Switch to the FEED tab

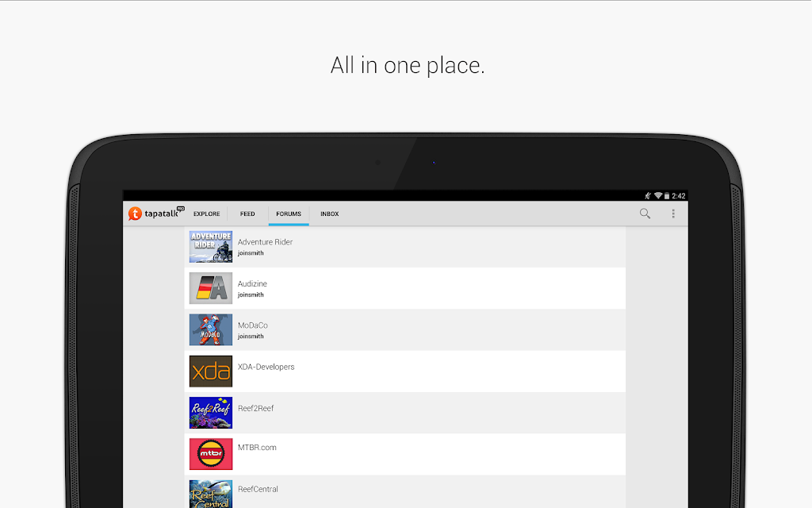click(x=247, y=214)
